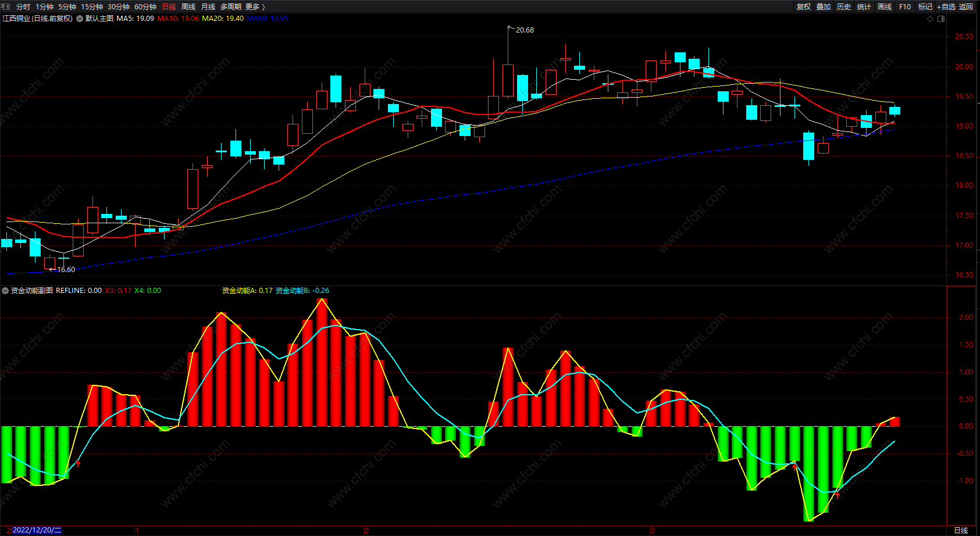Click the X3: 0.17 value label
Screen dimensions: 980x536
118,291
